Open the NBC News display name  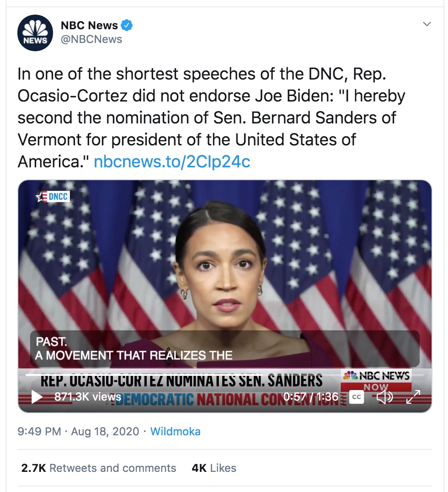(x=90, y=26)
